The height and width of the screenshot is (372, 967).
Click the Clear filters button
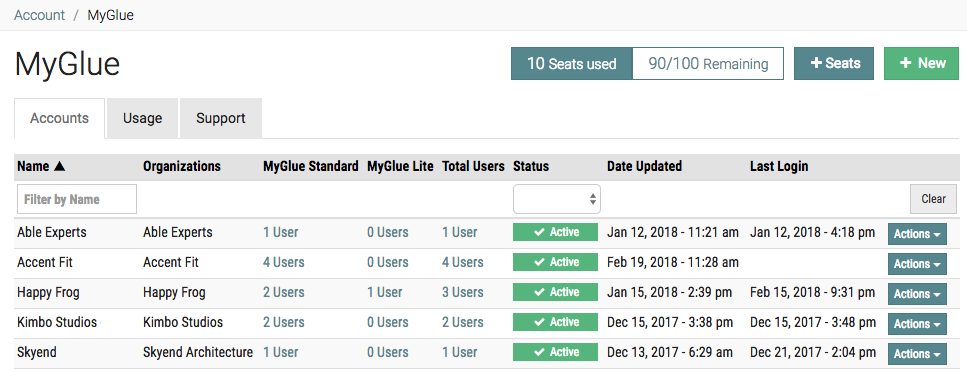coord(934,199)
